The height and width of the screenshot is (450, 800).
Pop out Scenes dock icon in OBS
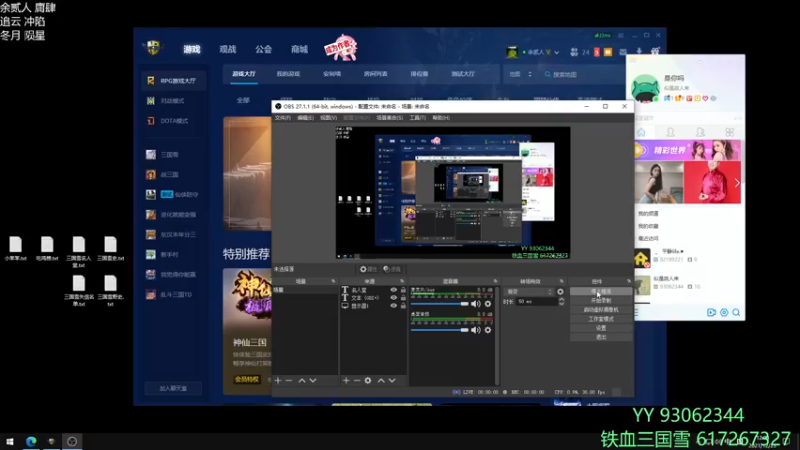click(x=333, y=281)
